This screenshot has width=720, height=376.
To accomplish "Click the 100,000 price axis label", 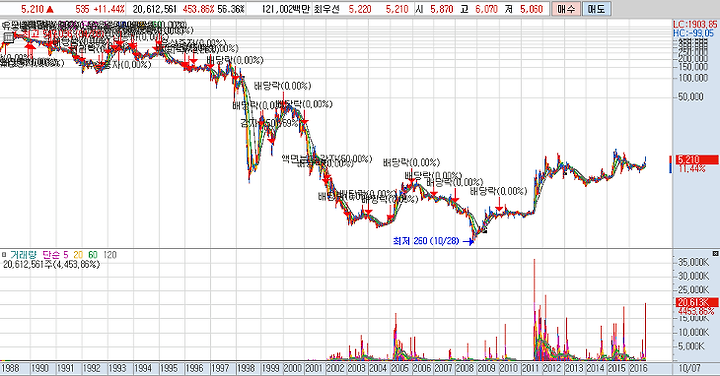I will click(693, 78).
